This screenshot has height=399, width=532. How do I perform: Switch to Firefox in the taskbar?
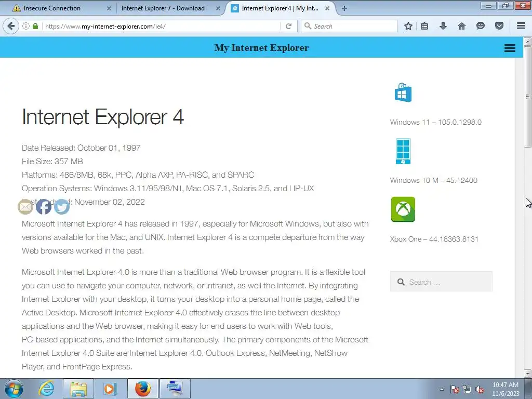pyautogui.click(x=142, y=389)
